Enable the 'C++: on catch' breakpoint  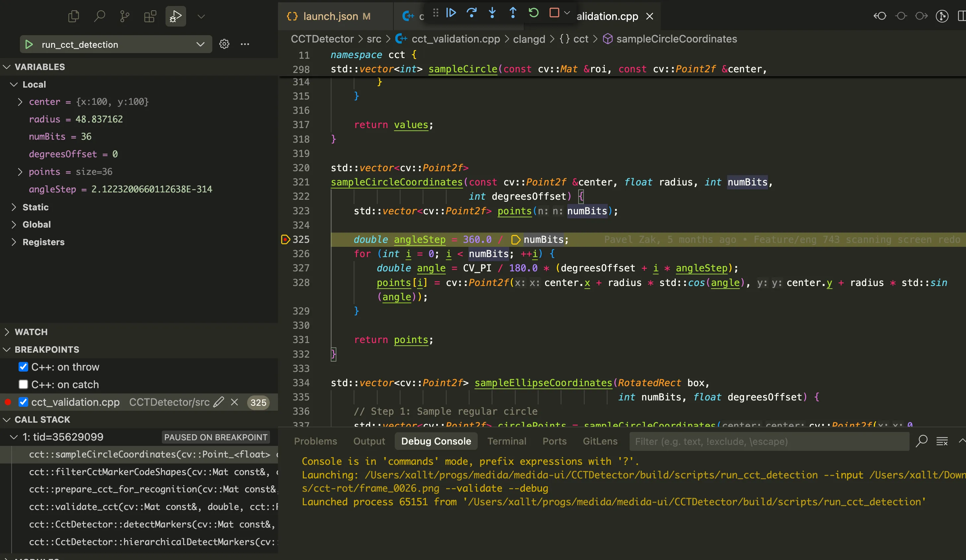(x=23, y=385)
